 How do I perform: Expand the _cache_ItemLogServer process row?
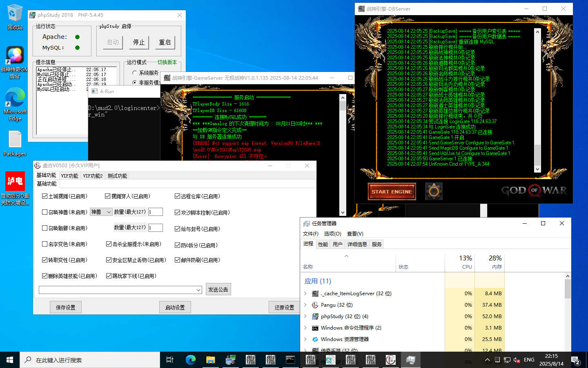[305, 294]
